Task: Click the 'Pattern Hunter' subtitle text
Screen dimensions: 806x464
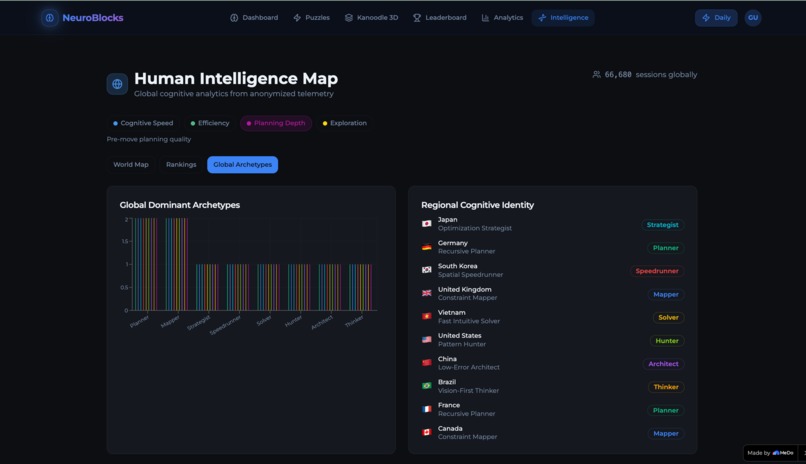Action: (462, 344)
